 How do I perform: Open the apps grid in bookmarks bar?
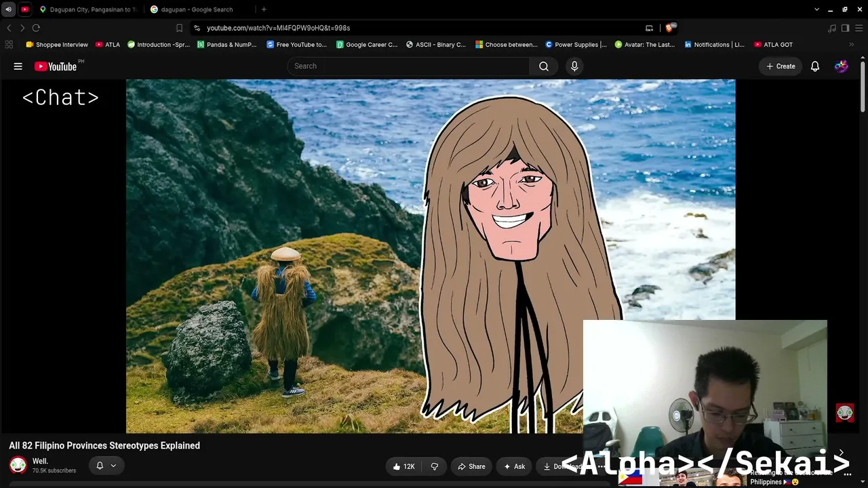(x=9, y=45)
